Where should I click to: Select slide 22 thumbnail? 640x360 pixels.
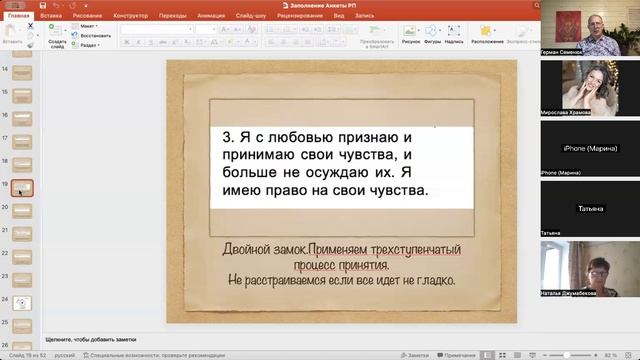22,257
